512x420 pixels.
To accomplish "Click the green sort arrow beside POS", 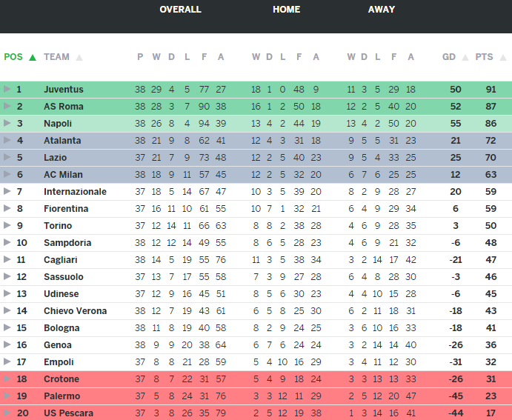I will click(33, 57).
